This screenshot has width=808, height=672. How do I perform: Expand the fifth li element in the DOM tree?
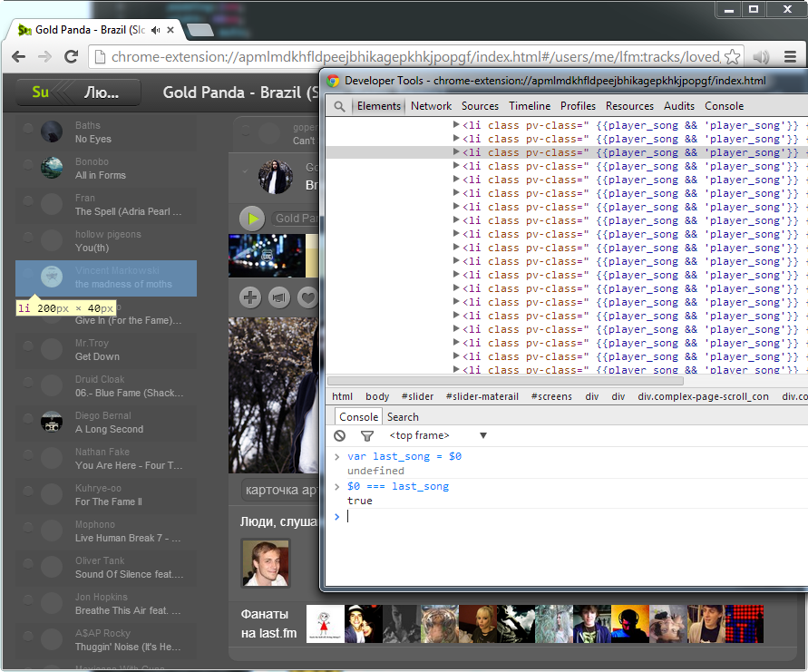(456, 179)
